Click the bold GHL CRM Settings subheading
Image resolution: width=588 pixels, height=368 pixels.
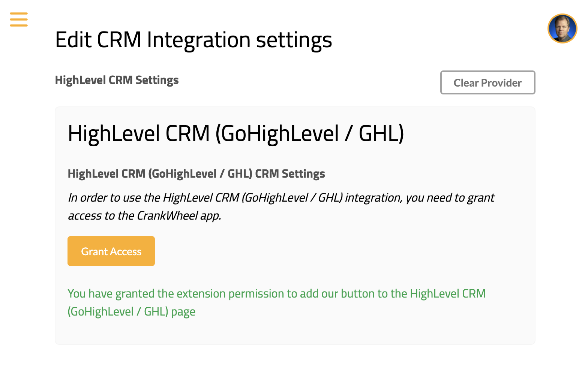(x=196, y=174)
